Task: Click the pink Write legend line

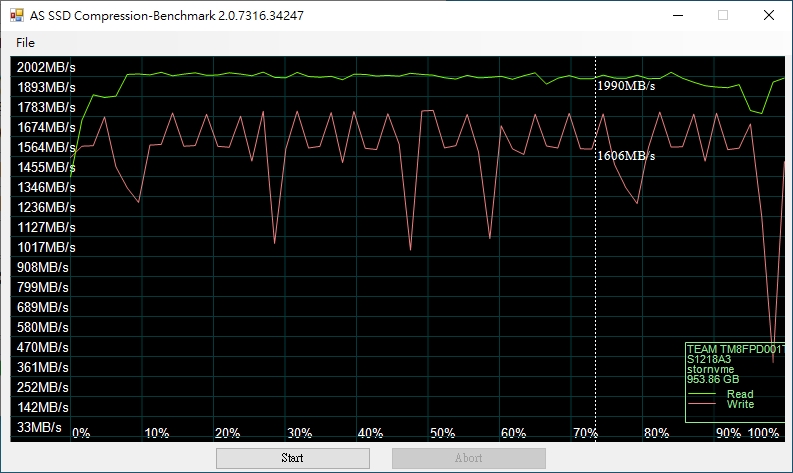Action: click(x=702, y=404)
